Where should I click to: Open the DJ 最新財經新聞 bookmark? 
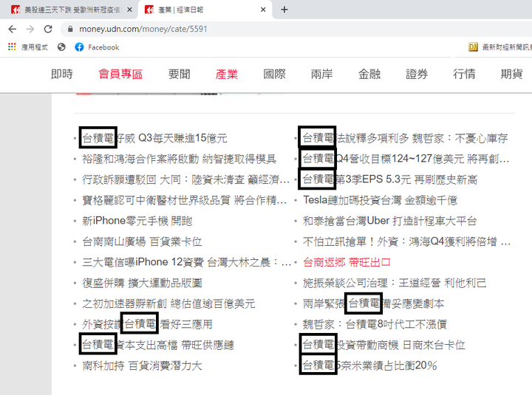tap(499, 47)
